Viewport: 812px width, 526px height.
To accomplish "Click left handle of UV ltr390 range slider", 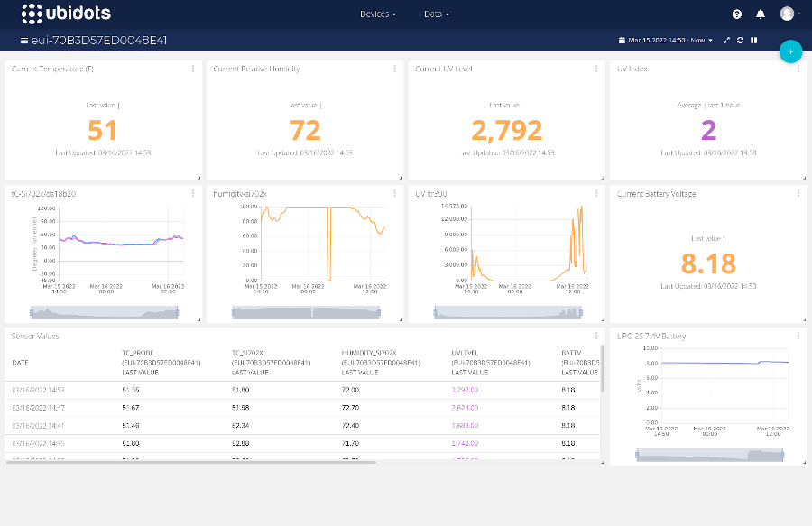I will 436,312.
